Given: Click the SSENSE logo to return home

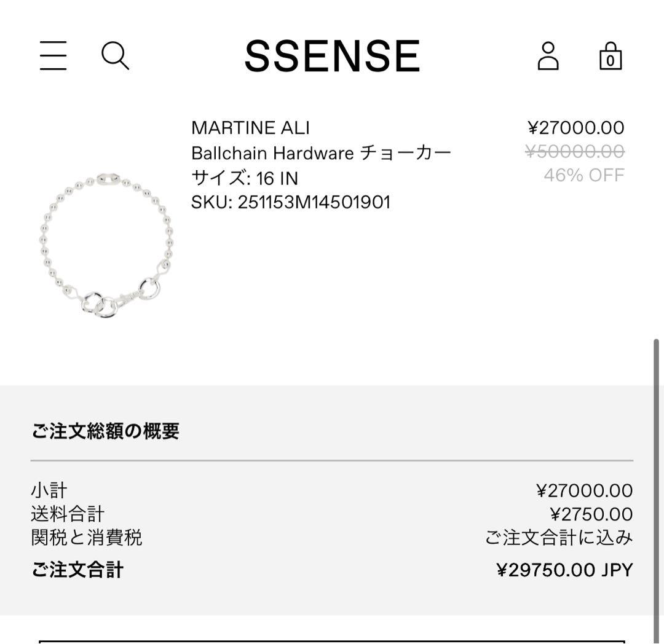Looking at the screenshot, I should 332,55.
